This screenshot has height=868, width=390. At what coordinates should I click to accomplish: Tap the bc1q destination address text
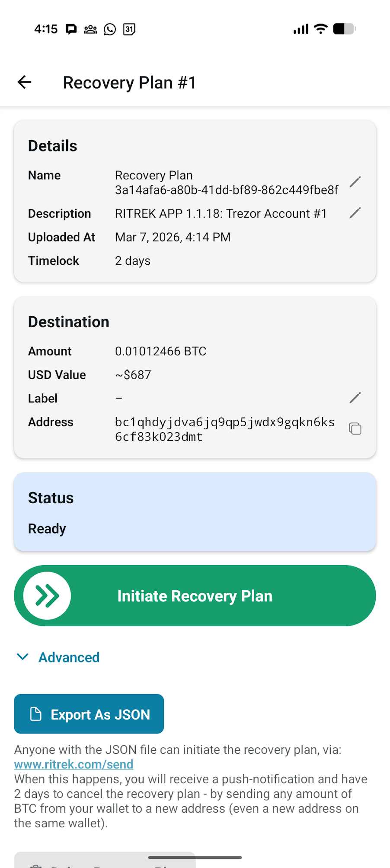(224, 429)
